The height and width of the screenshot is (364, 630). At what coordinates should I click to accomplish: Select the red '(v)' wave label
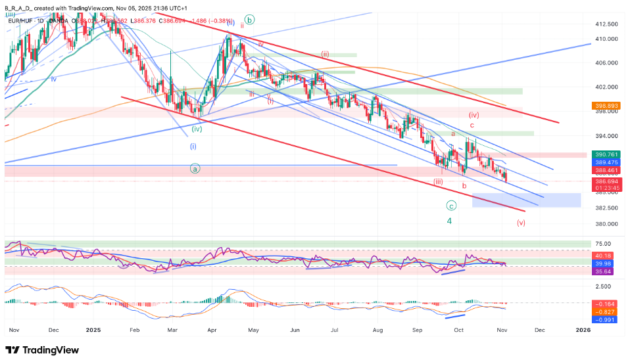click(x=521, y=223)
